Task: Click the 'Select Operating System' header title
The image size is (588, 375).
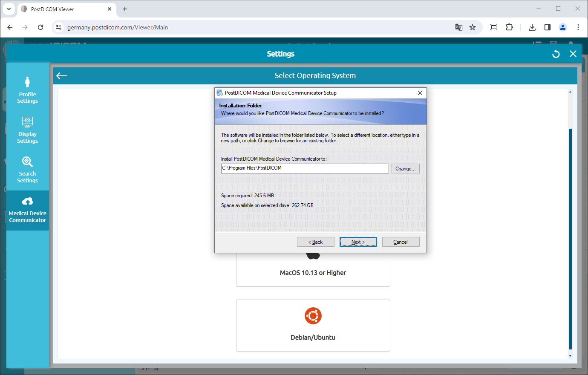Action: (315, 75)
